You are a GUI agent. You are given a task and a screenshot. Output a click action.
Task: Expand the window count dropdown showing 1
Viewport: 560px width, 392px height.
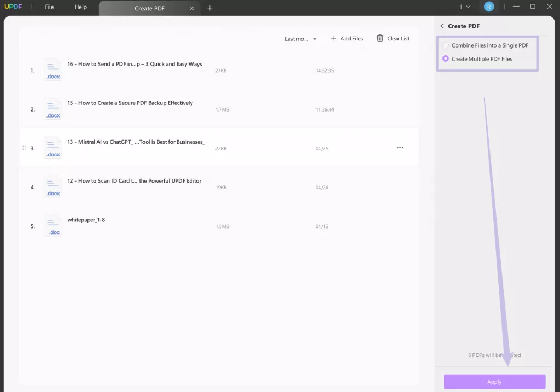click(x=464, y=7)
